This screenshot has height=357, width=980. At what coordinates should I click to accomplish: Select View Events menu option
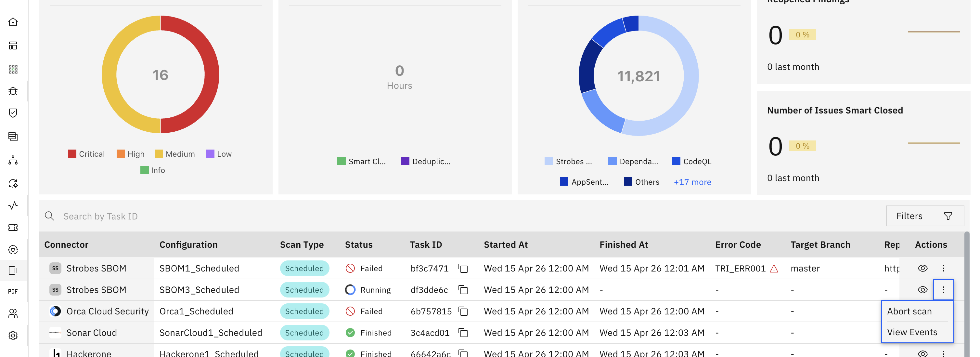(912, 332)
